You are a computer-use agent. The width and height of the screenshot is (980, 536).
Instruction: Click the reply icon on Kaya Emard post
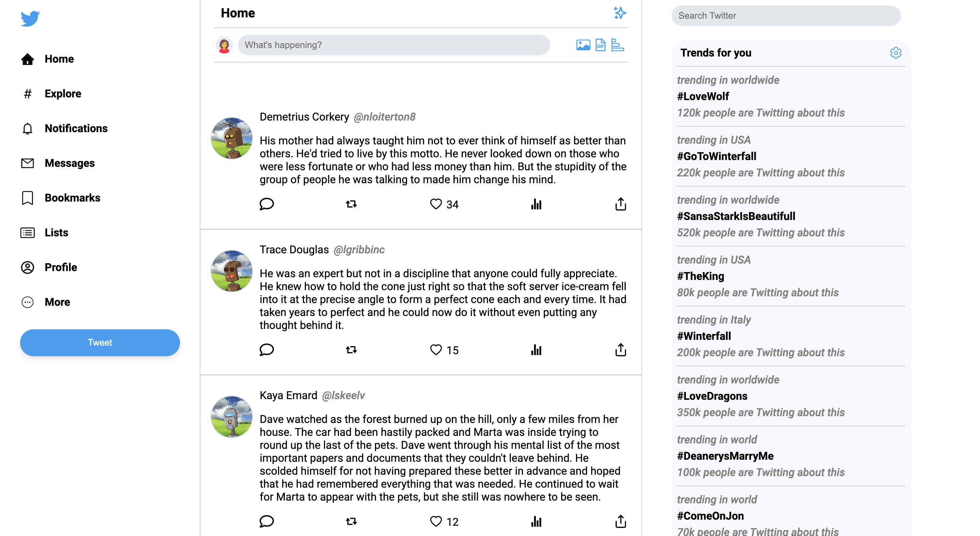pyautogui.click(x=266, y=521)
